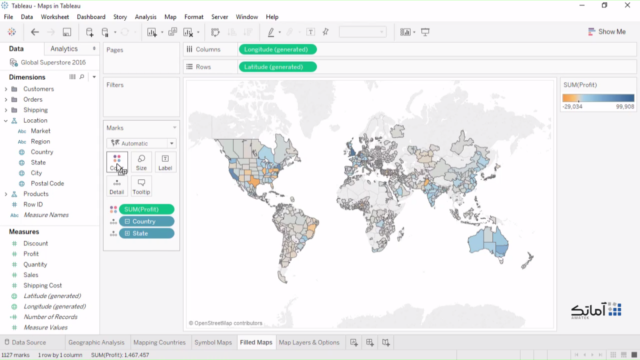This screenshot has width=640, height=360.
Task: Click the New Worksheet tab icon
Action: [x=354, y=342]
